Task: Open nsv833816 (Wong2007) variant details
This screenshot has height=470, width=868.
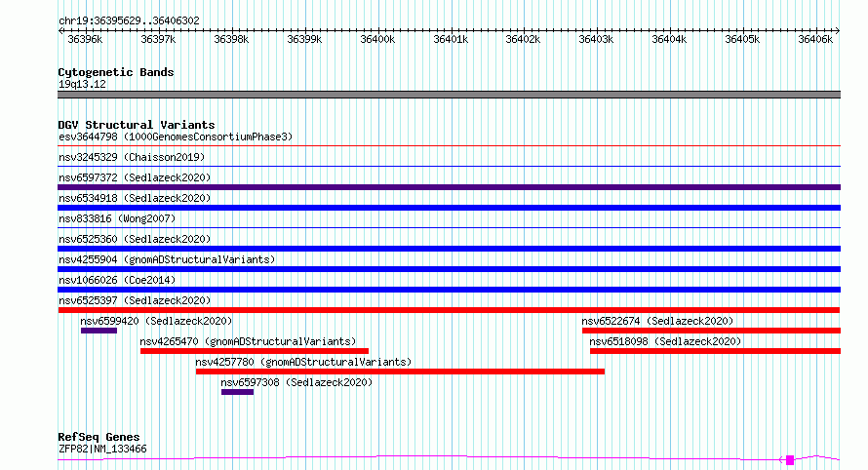Action: click(117, 218)
